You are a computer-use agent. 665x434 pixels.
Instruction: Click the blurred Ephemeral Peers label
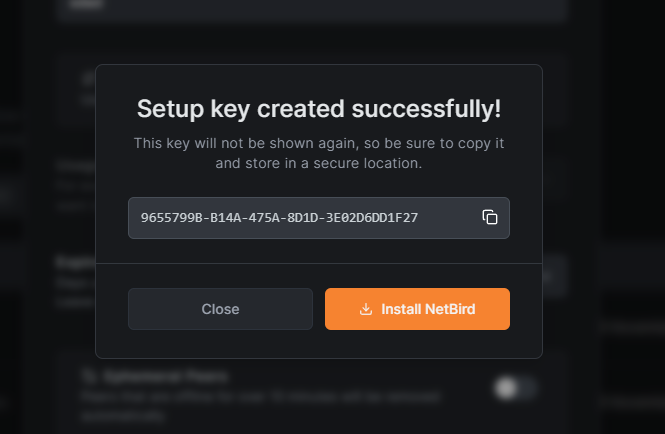(x=166, y=376)
